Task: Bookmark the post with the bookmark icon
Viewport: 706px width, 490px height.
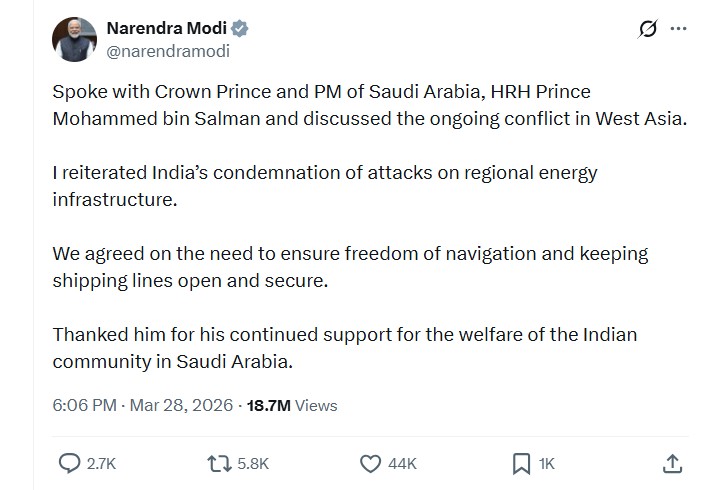Action: click(521, 463)
